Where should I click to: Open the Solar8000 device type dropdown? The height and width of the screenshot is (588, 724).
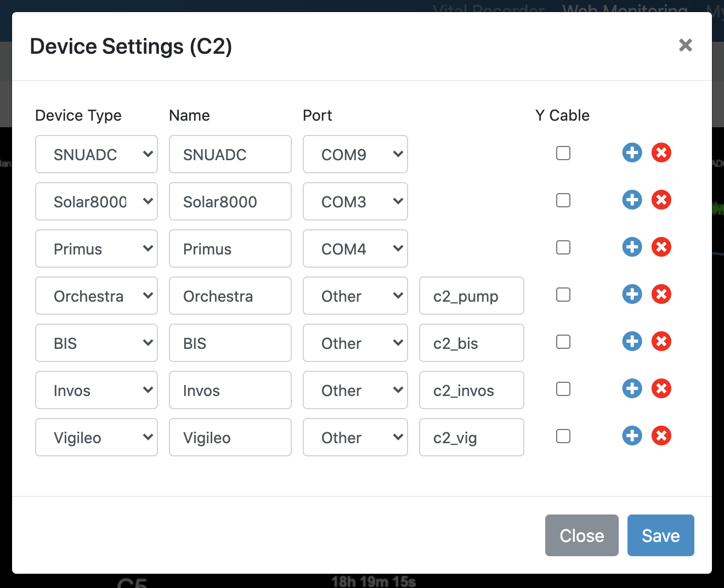click(x=97, y=201)
